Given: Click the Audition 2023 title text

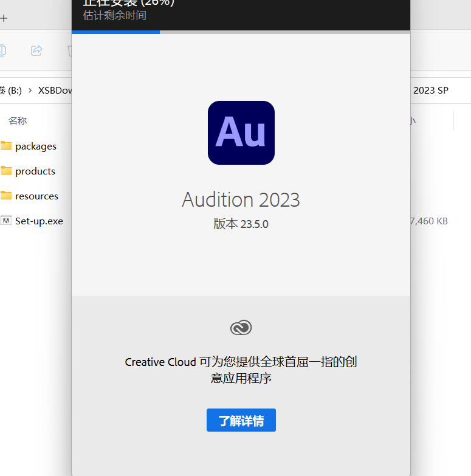Looking at the screenshot, I should [241, 200].
